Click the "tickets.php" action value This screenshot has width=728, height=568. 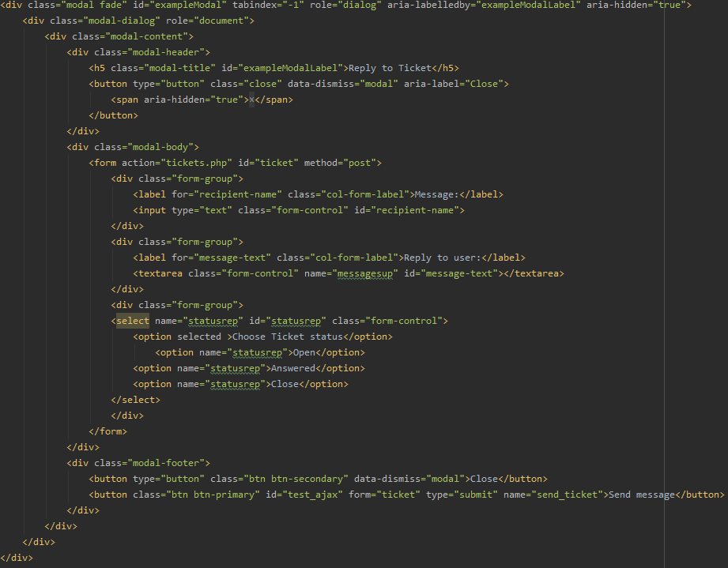(x=196, y=163)
